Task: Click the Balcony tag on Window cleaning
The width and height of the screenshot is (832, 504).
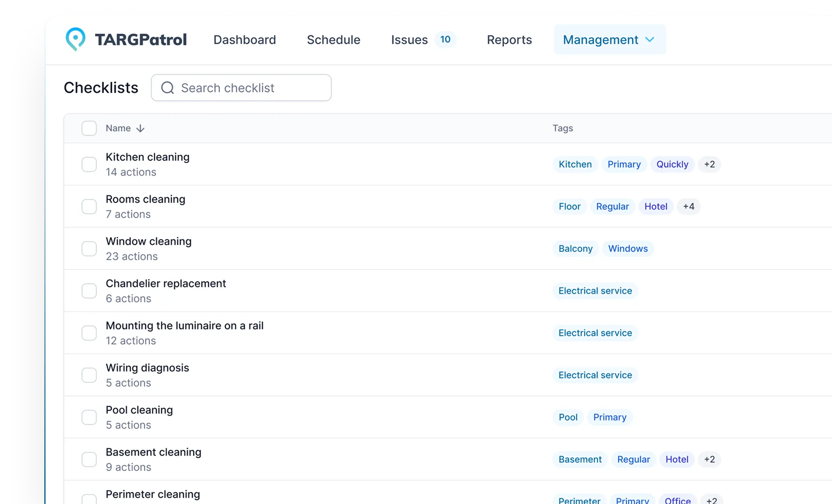Action: click(575, 249)
